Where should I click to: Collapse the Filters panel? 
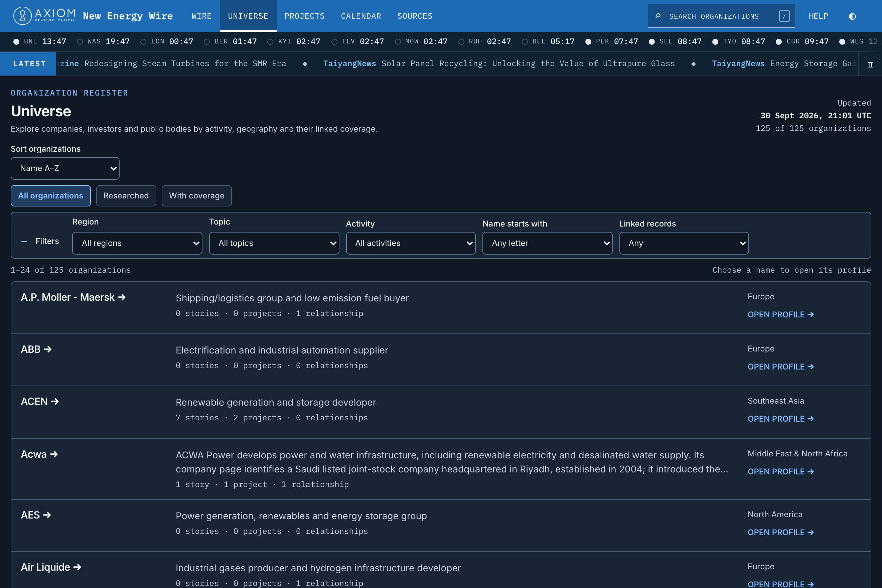click(x=40, y=241)
